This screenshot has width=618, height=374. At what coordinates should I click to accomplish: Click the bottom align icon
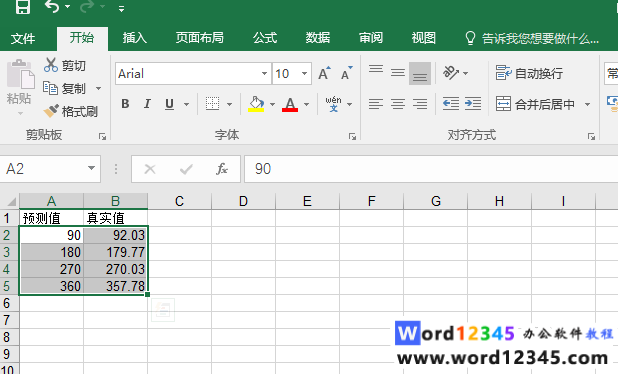[x=420, y=73]
